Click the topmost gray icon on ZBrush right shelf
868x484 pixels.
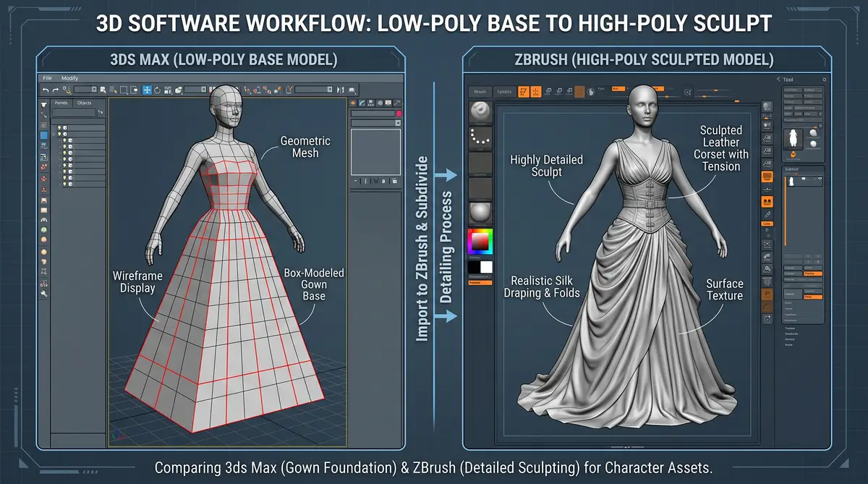(x=767, y=106)
